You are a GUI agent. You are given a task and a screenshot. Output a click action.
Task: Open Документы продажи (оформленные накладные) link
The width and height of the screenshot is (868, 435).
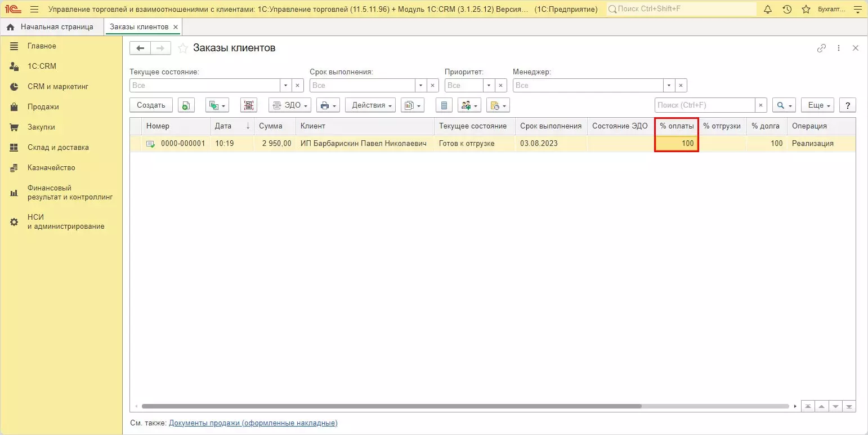(253, 423)
